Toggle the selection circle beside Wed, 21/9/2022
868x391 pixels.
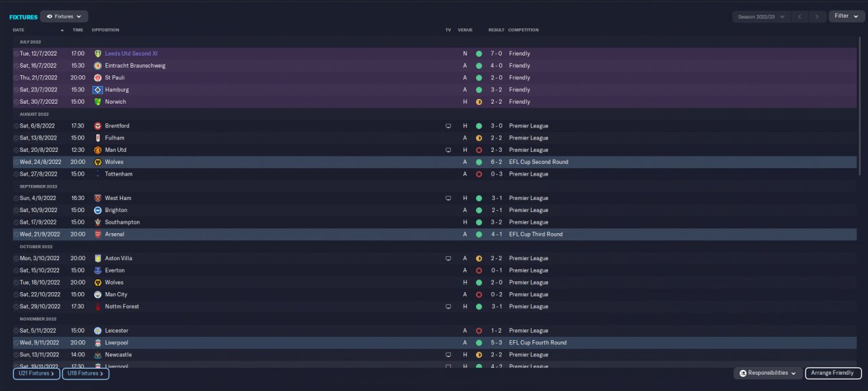(16, 234)
